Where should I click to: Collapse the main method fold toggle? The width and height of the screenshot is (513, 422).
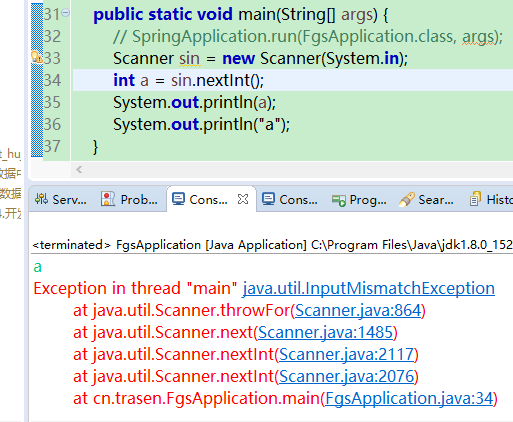66,13
